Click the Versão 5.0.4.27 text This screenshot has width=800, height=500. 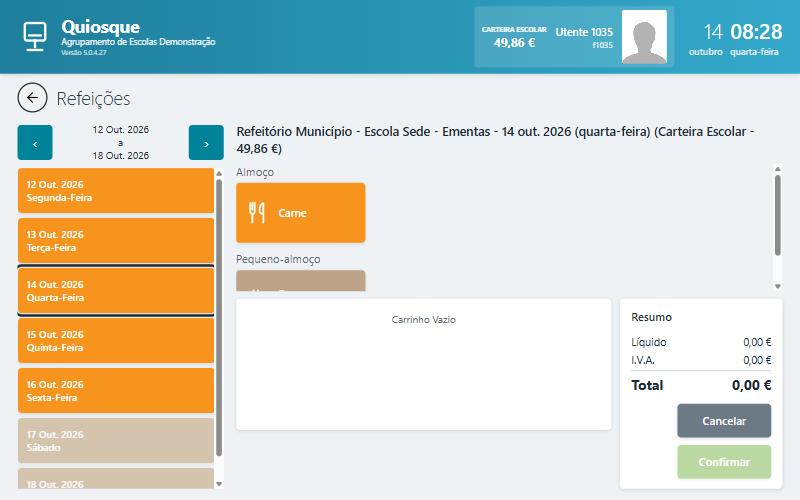[x=84, y=52]
